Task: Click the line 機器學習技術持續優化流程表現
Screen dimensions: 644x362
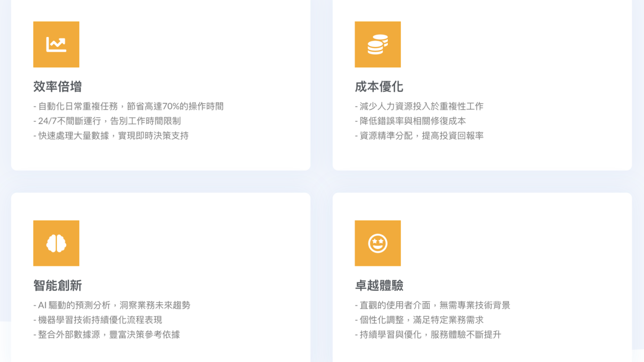Action: 98,320
